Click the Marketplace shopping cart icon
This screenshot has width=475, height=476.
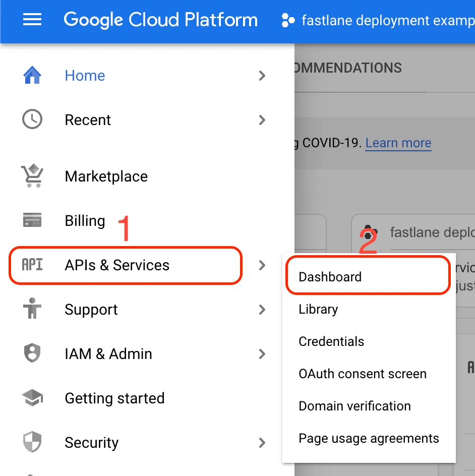(x=32, y=176)
